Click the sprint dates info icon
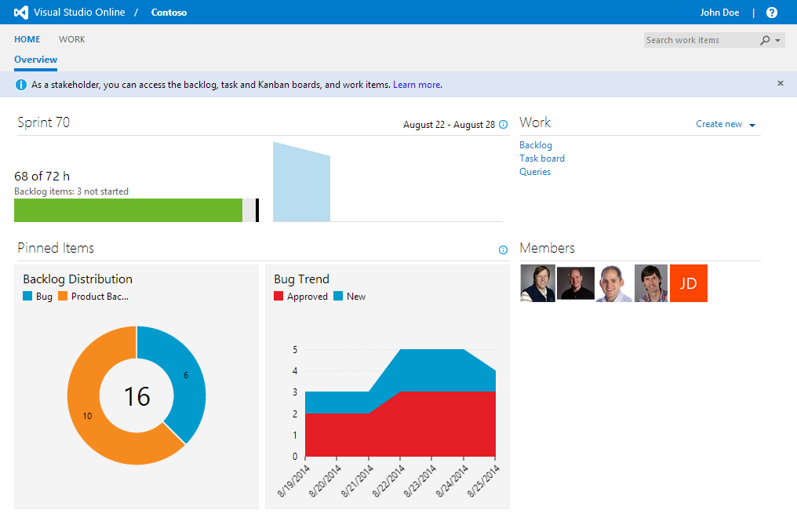797x532 pixels. (503, 125)
